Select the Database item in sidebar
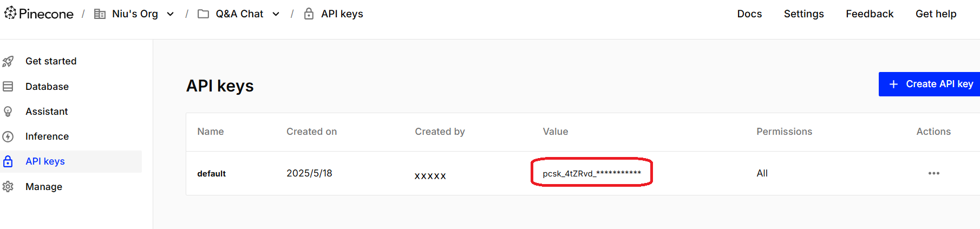 [47, 87]
